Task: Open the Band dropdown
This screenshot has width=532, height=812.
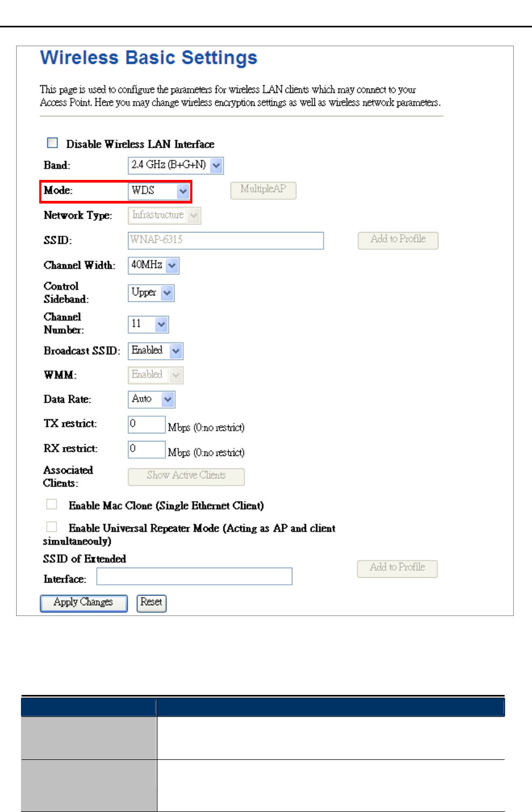Action: [x=176, y=165]
